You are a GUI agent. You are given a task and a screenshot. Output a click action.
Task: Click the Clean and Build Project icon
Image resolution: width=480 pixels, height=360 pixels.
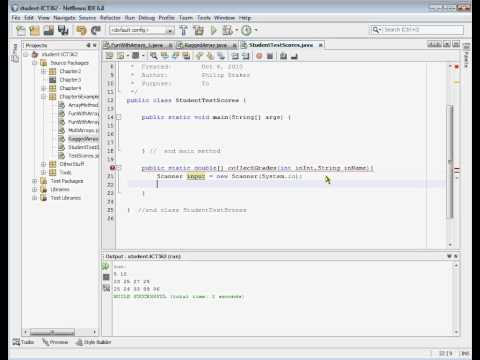pyautogui.click(x=199, y=30)
